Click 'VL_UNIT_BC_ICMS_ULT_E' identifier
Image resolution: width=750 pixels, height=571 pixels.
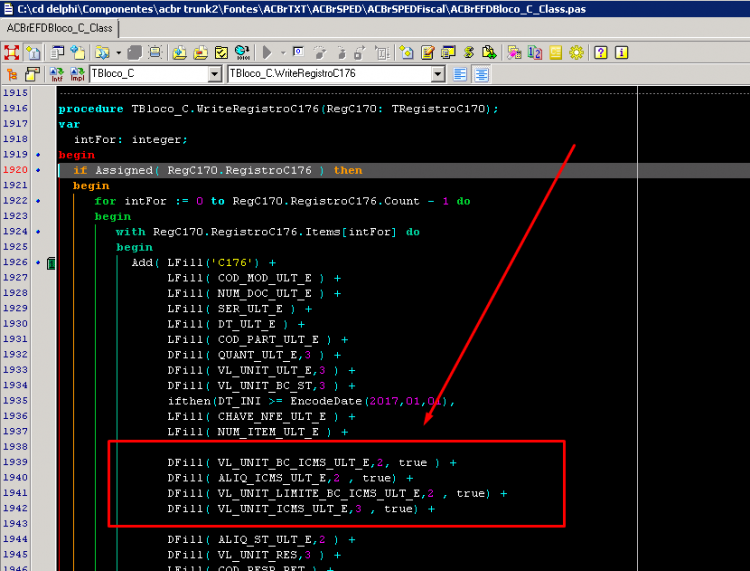coord(293,463)
